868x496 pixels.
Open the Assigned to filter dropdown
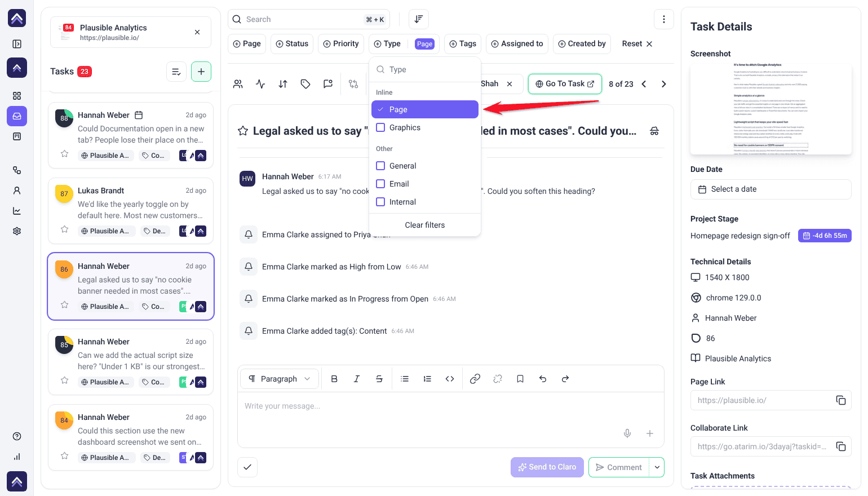tap(517, 43)
